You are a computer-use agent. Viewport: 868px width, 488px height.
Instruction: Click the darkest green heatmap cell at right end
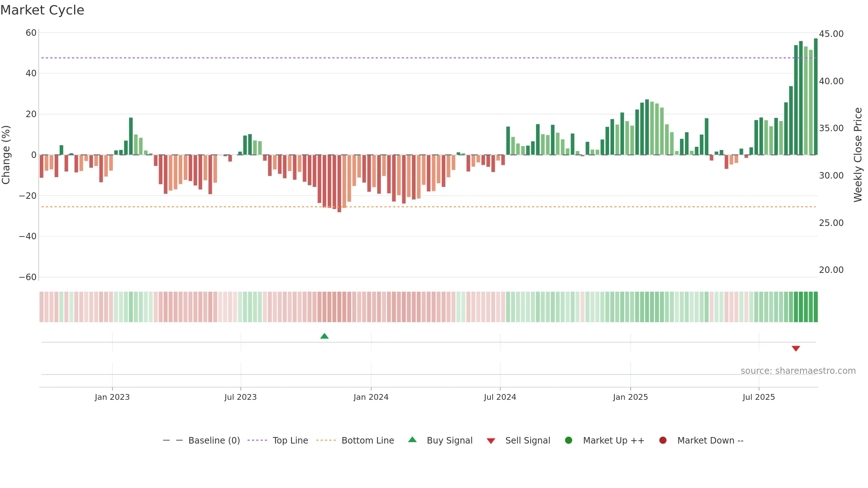816,307
